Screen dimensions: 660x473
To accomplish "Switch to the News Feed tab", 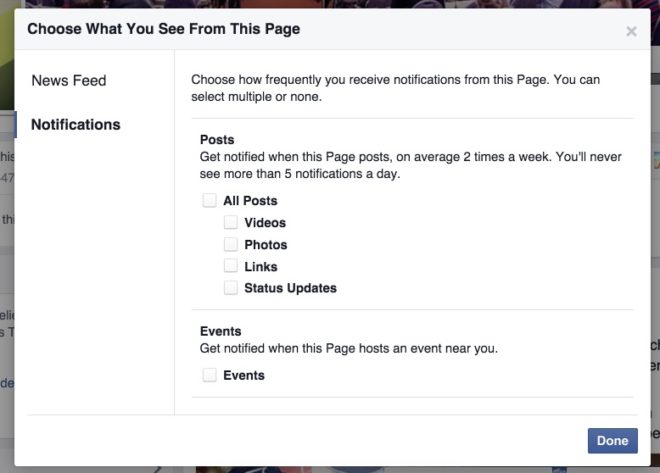I will [69, 80].
